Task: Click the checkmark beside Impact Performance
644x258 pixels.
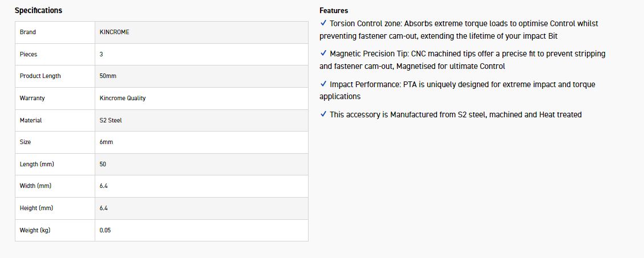Action: coord(323,84)
